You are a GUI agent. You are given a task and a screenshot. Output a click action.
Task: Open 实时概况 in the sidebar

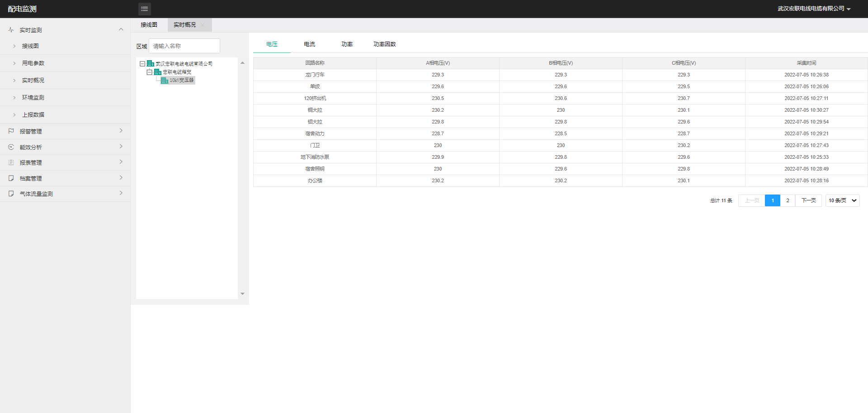coord(33,81)
